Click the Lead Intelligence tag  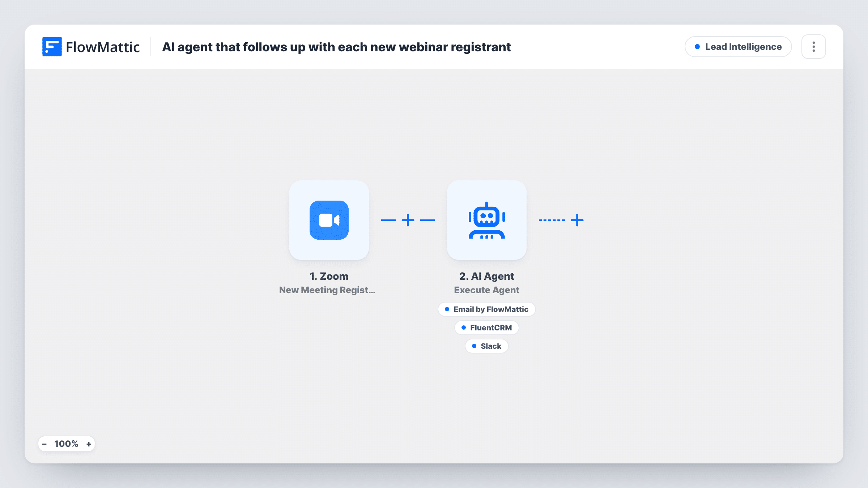point(738,47)
